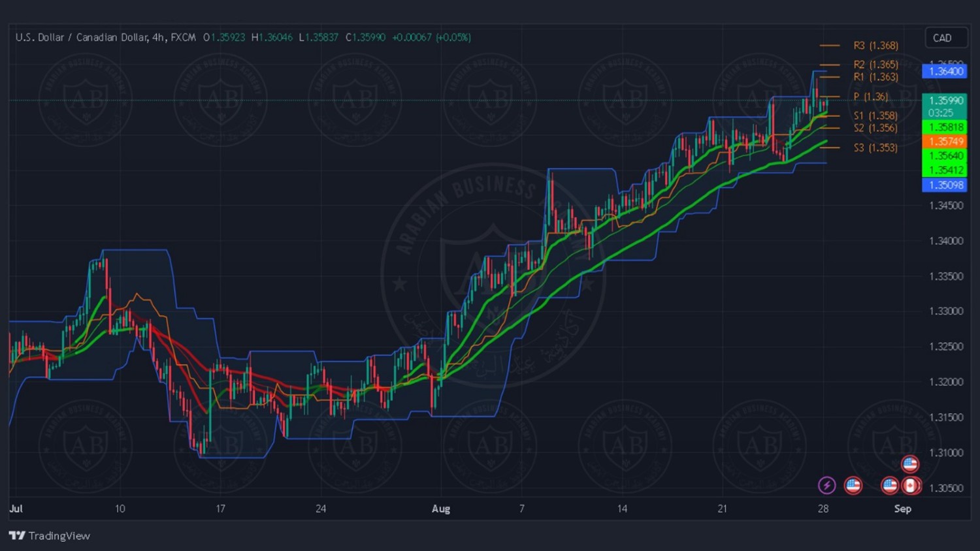The image size is (980, 551).
Task: Click the P (1.36) pivot point label
Action: (x=870, y=97)
